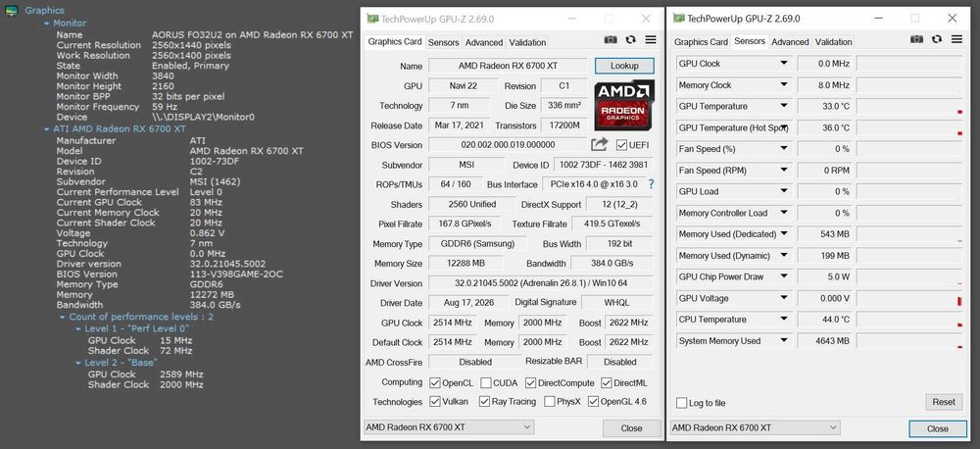Collapse the Count of performance levels node
This screenshot has height=449, width=980.
(63, 317)
